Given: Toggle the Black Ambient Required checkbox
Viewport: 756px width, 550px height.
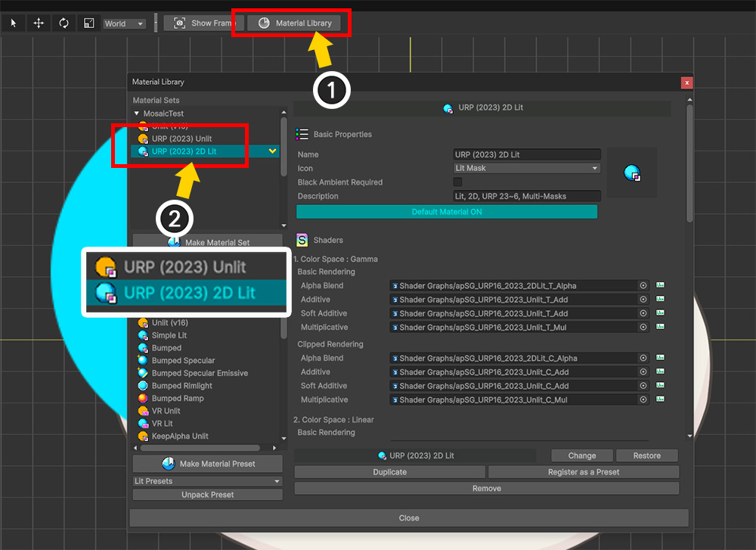Looking at the screenshot, I should [x=457, y=182].
